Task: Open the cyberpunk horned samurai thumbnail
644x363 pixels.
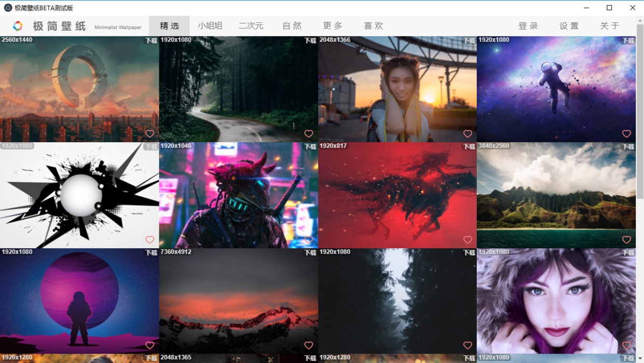Action: click(238, 195)
